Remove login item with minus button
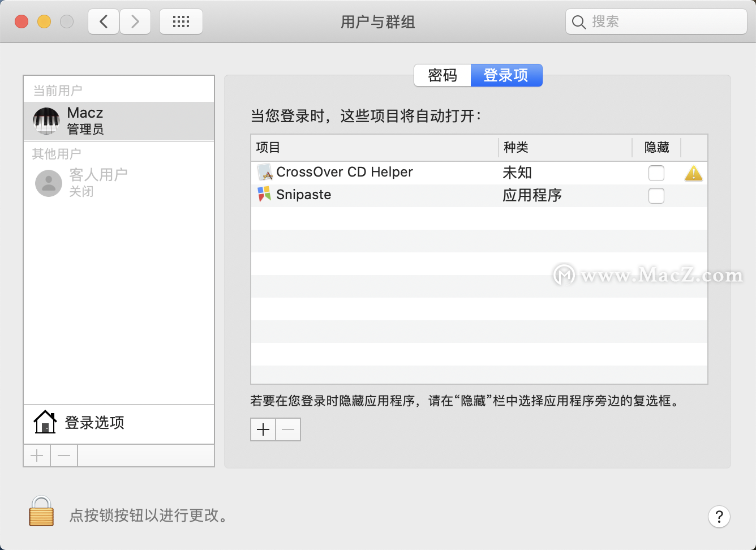This screenshot has width=756, height=550. [x=288, y=429]
